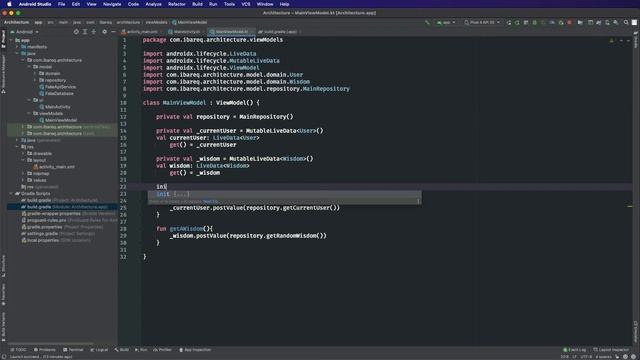
Task: Open the Apple menu
Action: click(x=9, y=4)
